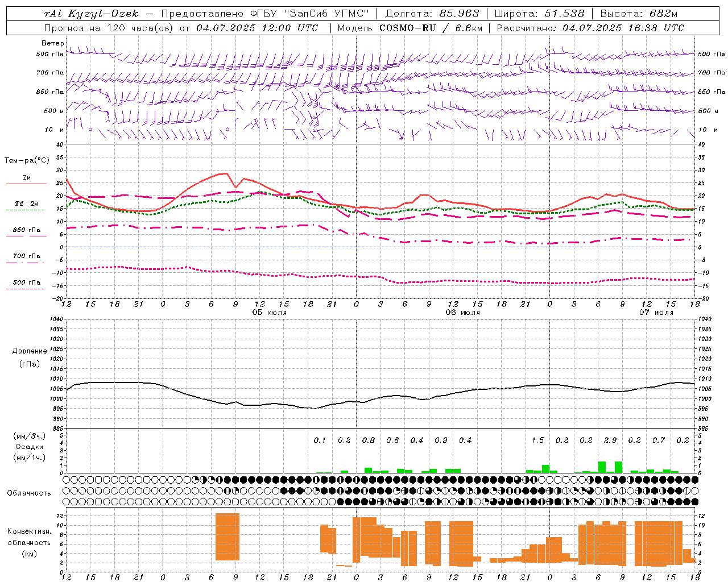This screenshot has height=582, width=728.
Task: Select the model name COSMO-RU / 6.6км
Action: 431,28
